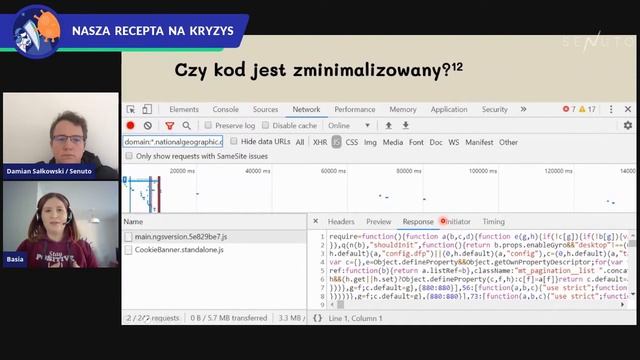Check Hide data URLs
This screenshot has height=360, width=640.
coord(234,141)
